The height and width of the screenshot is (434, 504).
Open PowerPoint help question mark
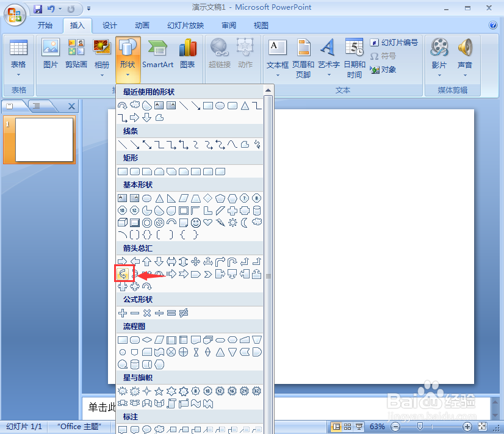tap(493, 25)
